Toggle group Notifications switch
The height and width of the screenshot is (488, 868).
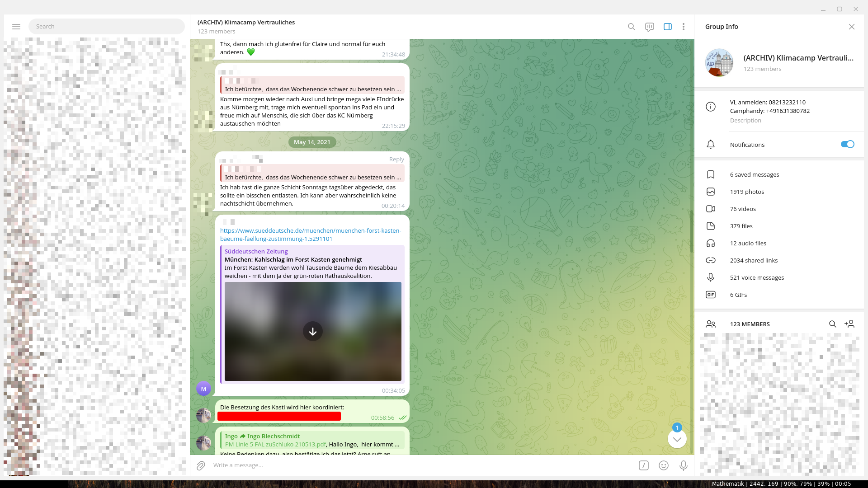tap(847, 144)
